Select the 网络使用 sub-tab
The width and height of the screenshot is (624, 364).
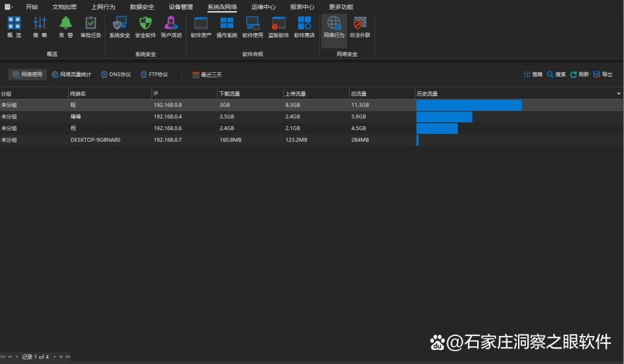click(x=27, y=74)
